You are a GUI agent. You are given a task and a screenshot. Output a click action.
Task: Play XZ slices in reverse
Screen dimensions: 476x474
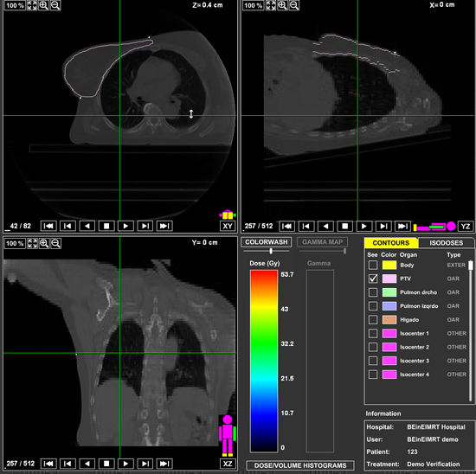coord(87,464)
